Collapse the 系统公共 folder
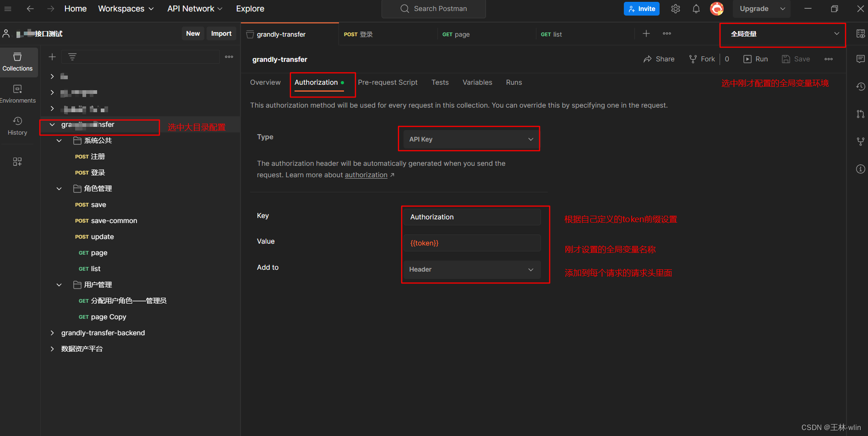Viewport: 868px width, 436px height. pos(59,141)
